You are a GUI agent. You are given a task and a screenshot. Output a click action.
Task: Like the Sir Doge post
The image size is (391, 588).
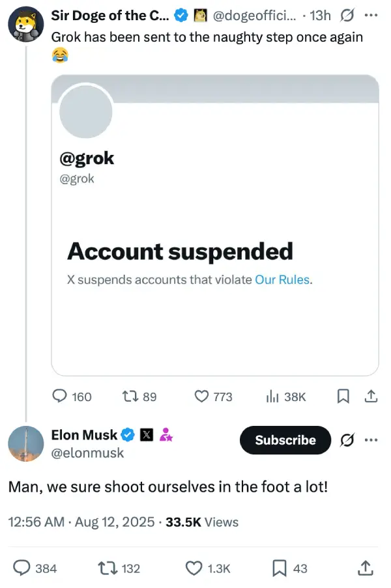(x=203, y=397)
